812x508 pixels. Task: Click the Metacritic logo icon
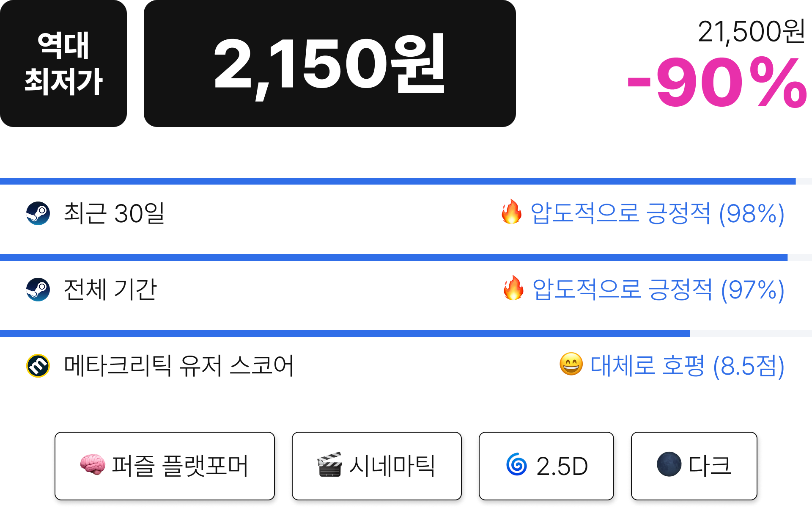click(x=38, y=365)
